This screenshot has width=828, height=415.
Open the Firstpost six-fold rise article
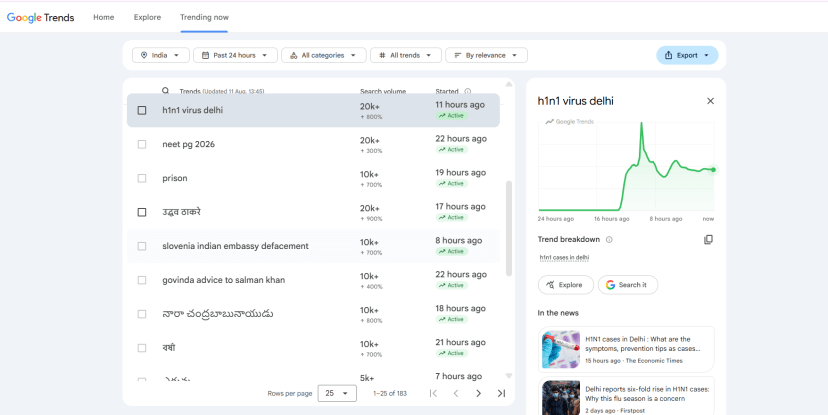(626, 397)
